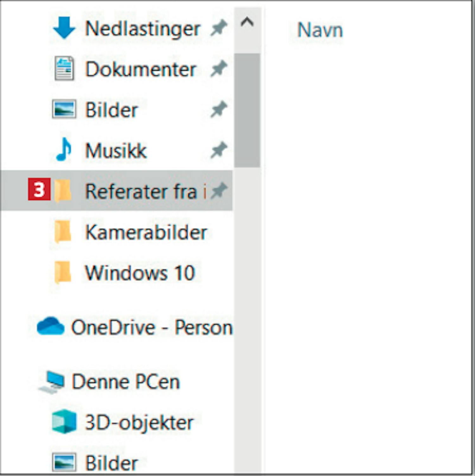Click the Windows 10 folder icon

63,272
